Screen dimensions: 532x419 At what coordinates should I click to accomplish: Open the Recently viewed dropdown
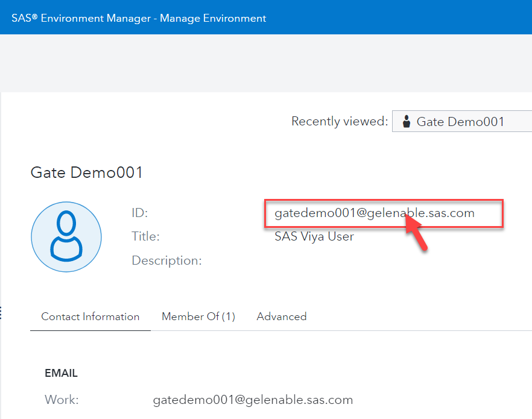point(461,121)
